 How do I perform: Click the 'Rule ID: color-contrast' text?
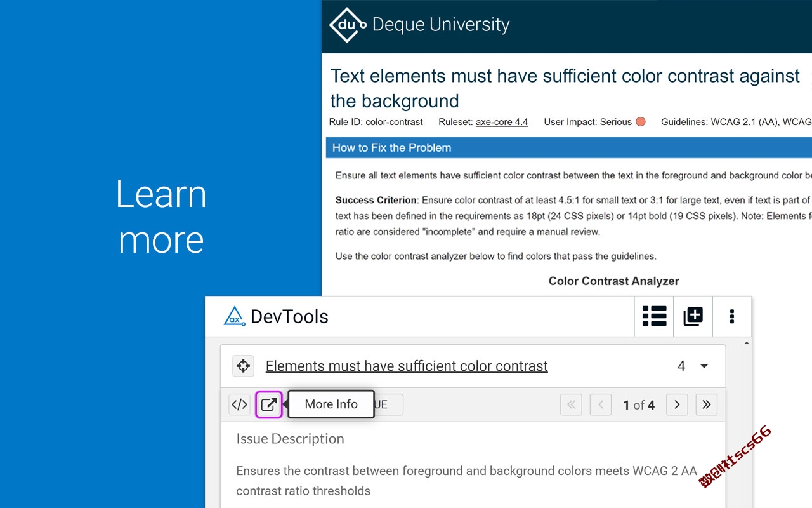(x=376, y=122)
